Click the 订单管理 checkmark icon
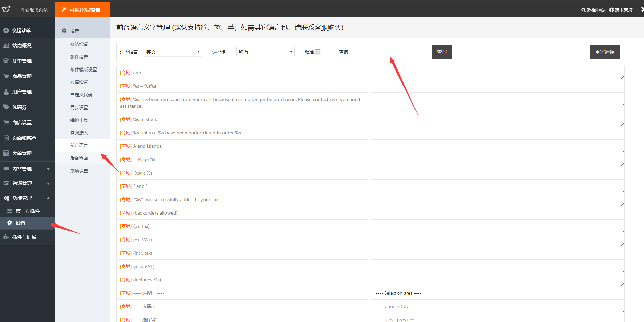Screen dimensions: 644x322 pyautogui.click(x=6, y=61)
